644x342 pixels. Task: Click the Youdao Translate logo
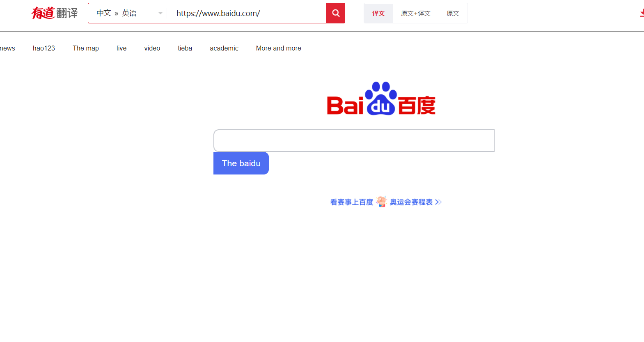tap(55, 13)
